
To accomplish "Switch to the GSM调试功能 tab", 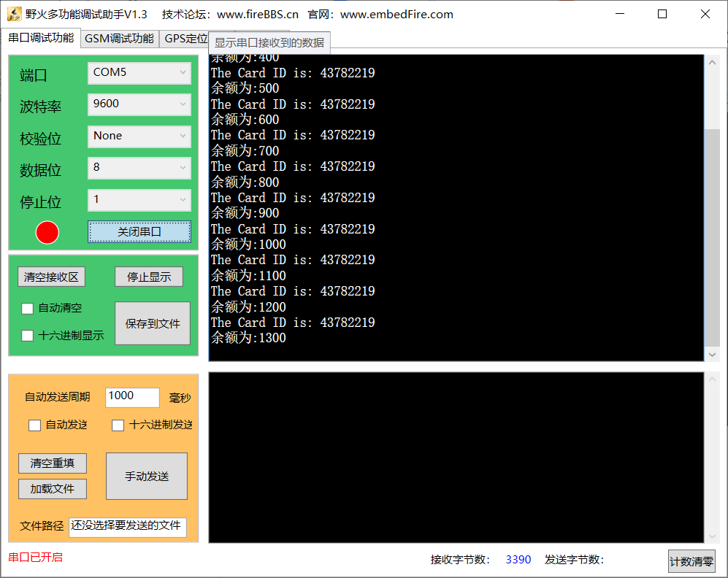I will coord(119,39).
